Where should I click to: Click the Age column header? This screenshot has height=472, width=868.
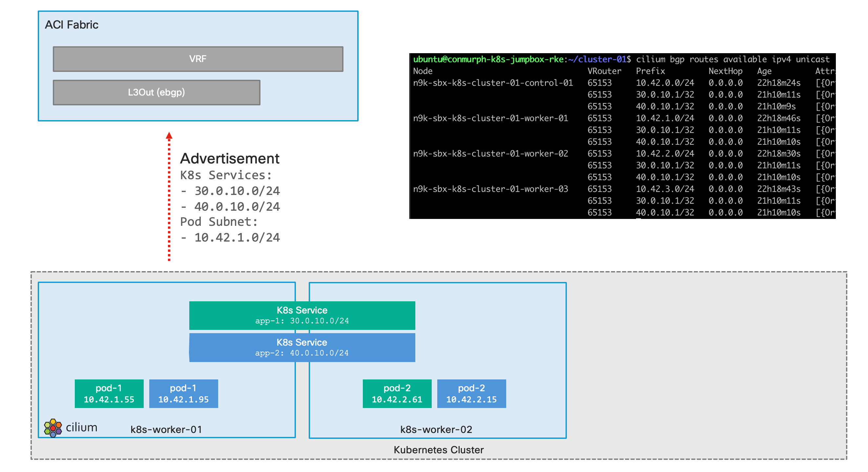765,71
